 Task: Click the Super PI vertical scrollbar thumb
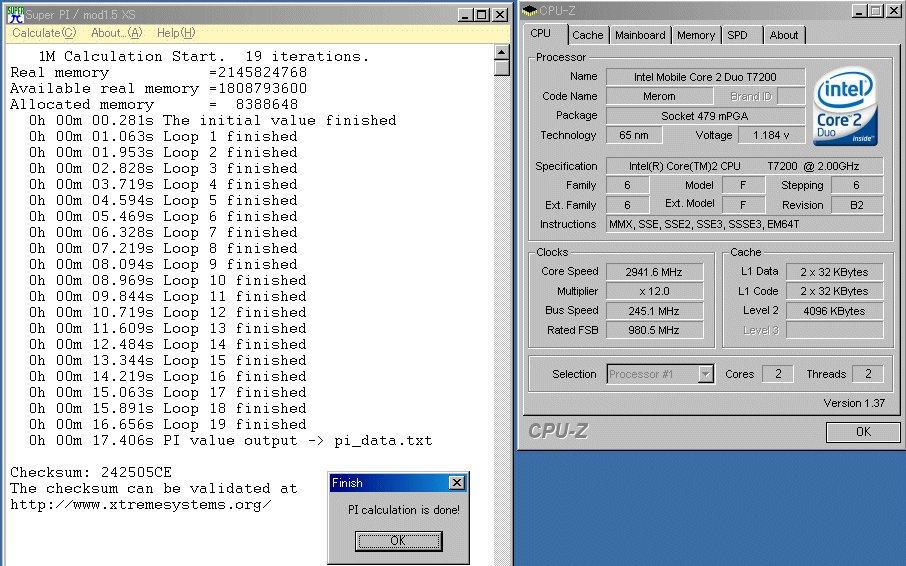coord(502,68)
